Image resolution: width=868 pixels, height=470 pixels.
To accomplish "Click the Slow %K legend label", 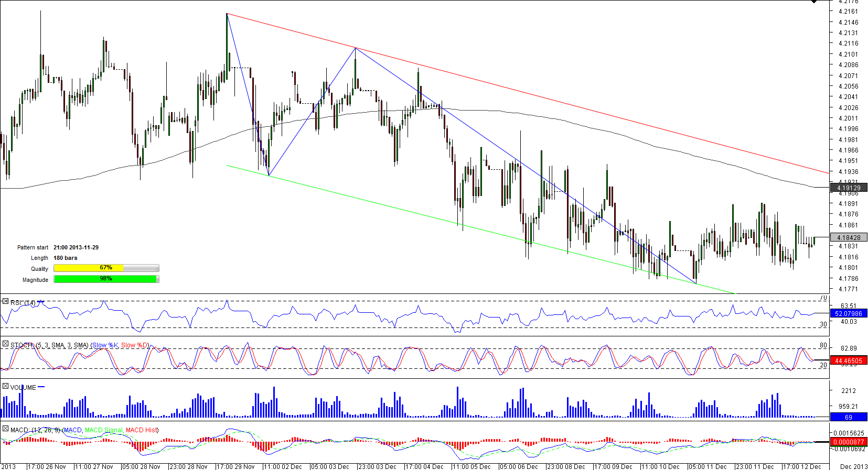I will [105, 345].
